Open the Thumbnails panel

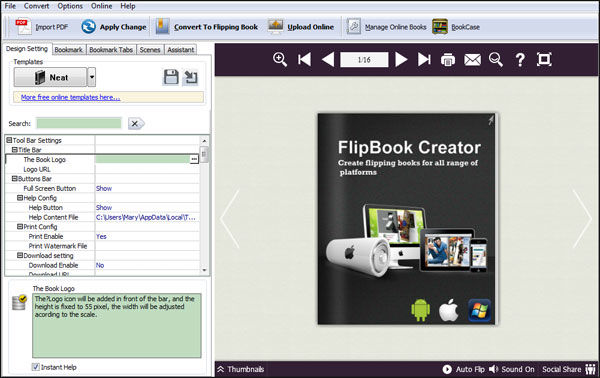(x=241, y=369)
